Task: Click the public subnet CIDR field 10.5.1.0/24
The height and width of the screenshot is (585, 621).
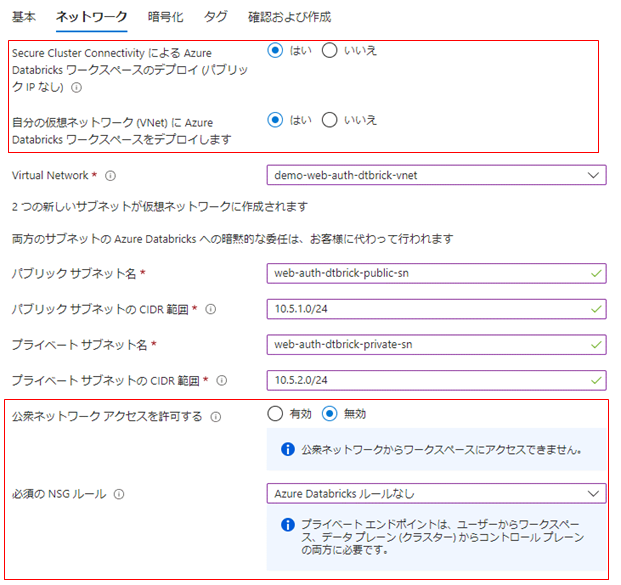Action: pos(436,309)
